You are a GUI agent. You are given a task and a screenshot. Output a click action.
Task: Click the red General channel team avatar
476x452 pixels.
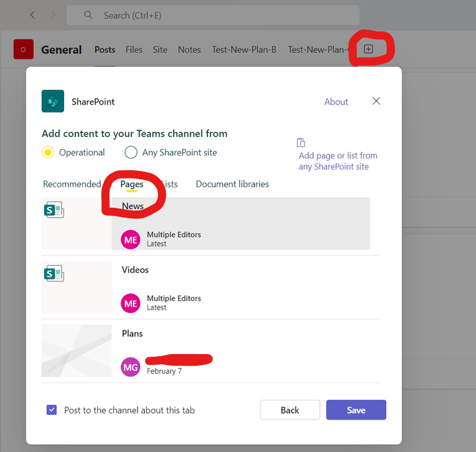point(23,49)
